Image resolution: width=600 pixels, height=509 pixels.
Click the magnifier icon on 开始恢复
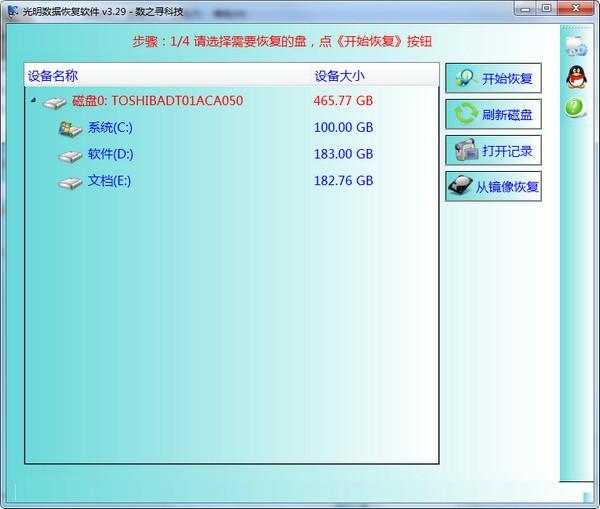click(466, 78)
